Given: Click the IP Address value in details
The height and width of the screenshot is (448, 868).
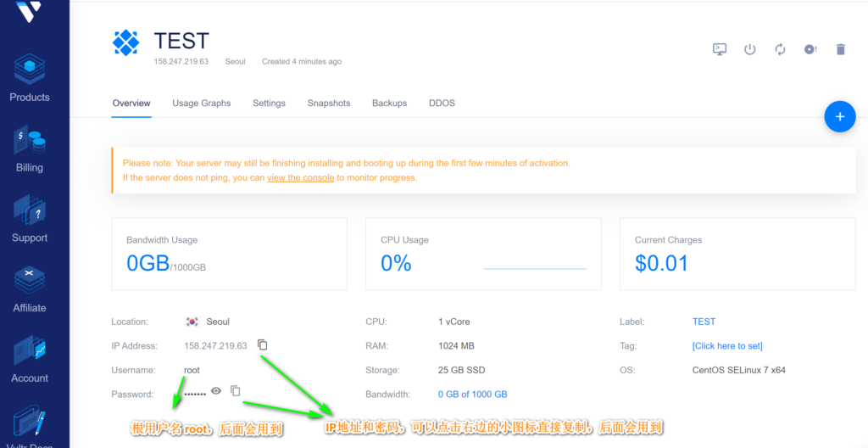Looking at the screenshot, I should click(215, 346).
